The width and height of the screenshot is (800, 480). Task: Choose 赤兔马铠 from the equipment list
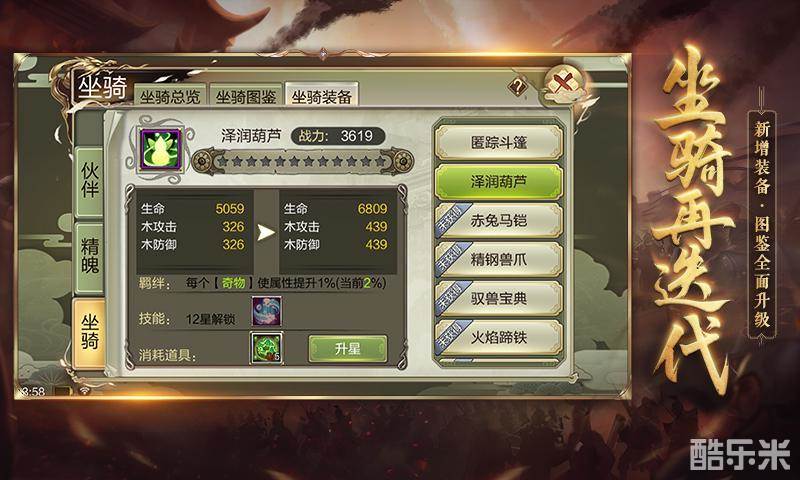click(498, 220)
